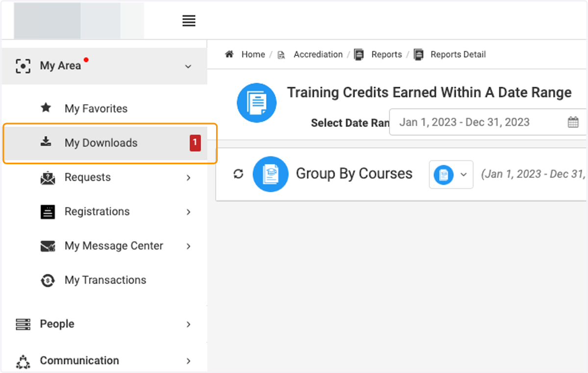The image size is (588, 373).
Task: Click the My Area focus icon
Action: coord(23,66)
